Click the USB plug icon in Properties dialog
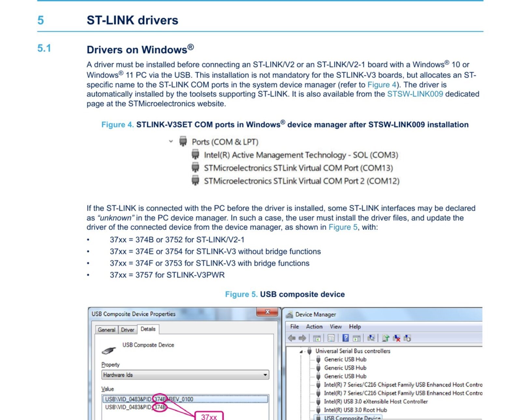Viewport: 521px width, 420px height. (109, 350)
